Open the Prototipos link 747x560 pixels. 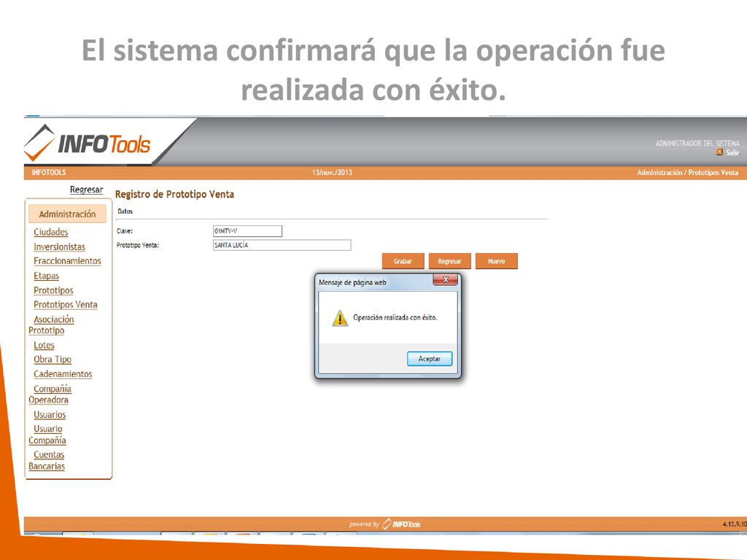(x=53, y=290)
